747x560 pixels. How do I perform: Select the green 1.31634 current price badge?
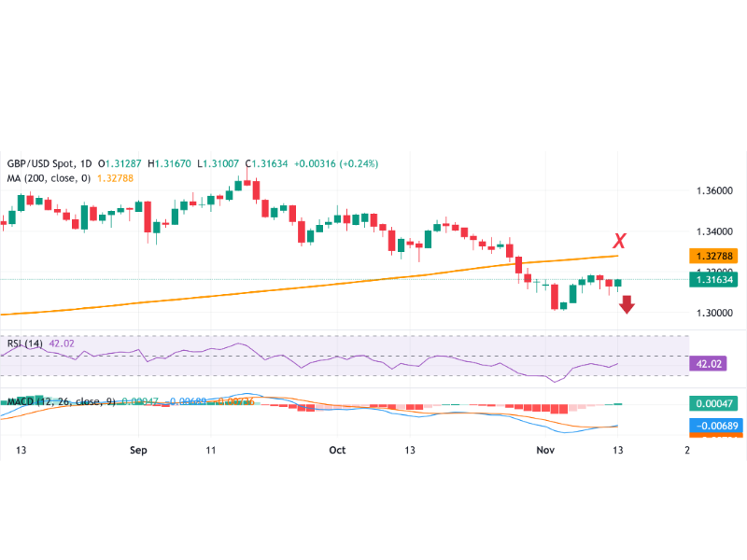pyautogui.click(x=712, y=279)
